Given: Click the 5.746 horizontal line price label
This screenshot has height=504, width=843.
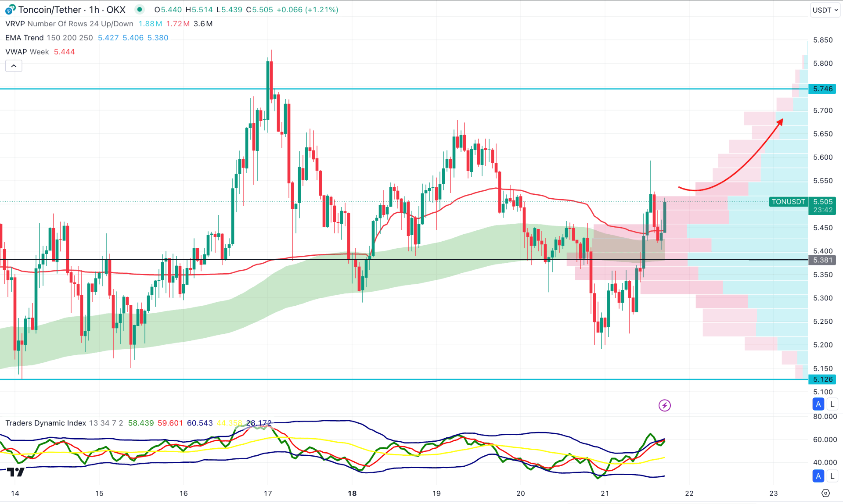Looking at the screenshot, I should (822, 89).
